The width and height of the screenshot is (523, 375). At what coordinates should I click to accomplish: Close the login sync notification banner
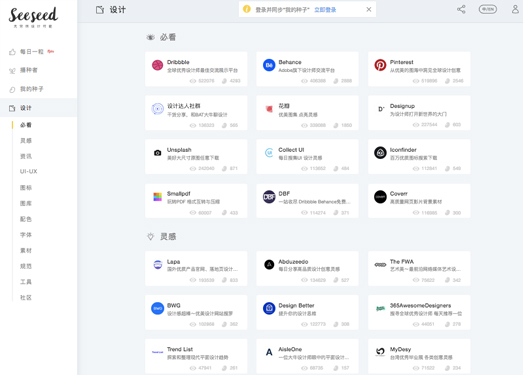point(369,9)
